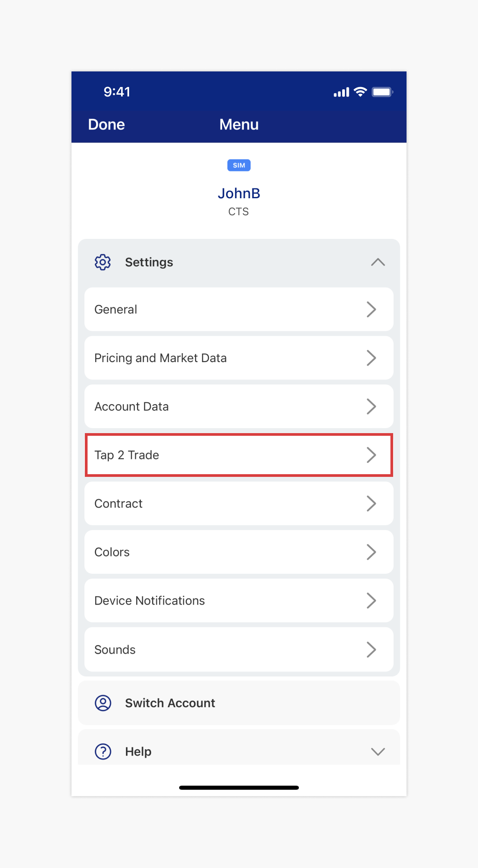Image resolution: width=478 pixels, height=868 pixels.
Task: Click the Switch Account person icon
Action: click(103, 703)
